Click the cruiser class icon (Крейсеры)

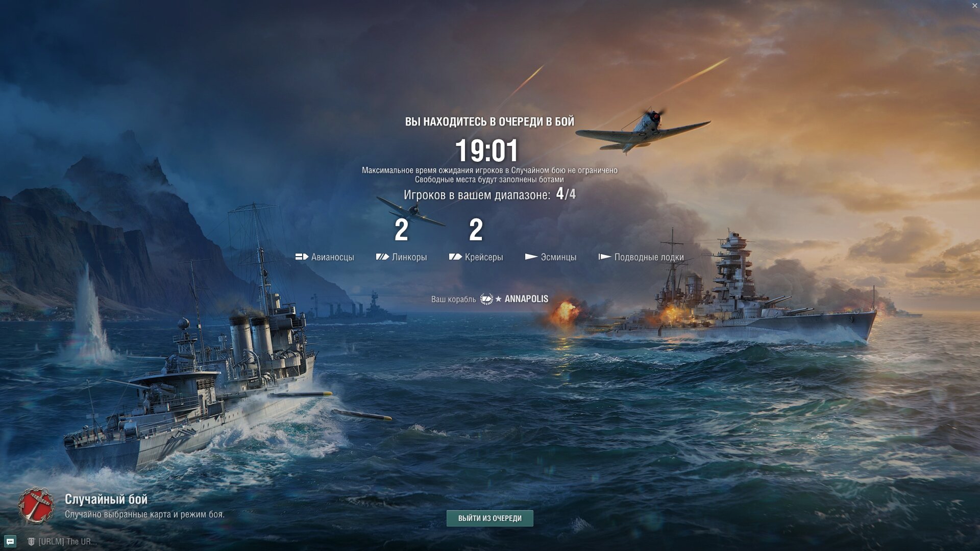[455, 257]
